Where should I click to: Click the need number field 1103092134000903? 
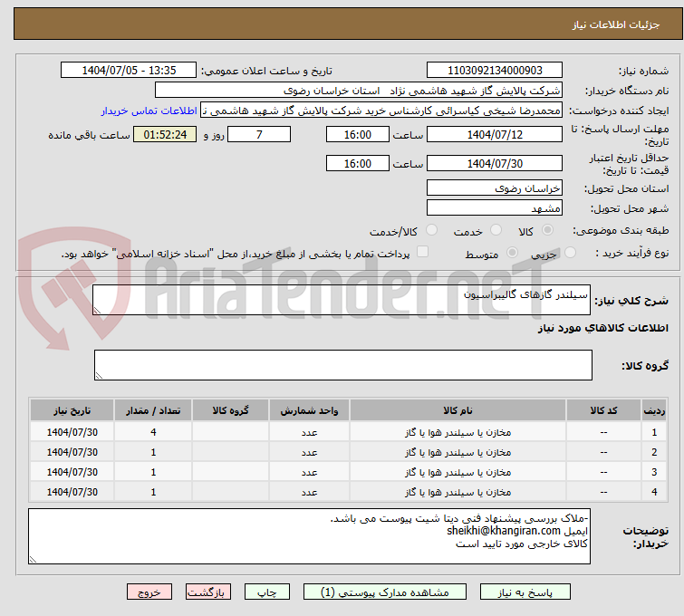point(495,71)
